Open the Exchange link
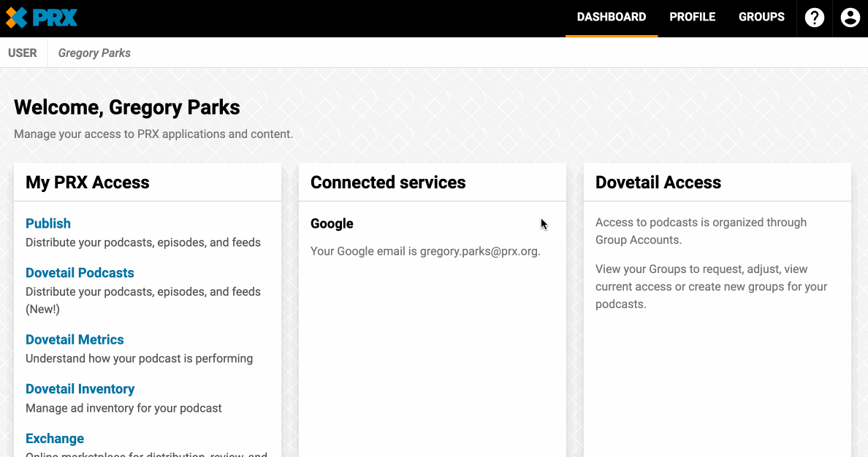This screenshot has width=868, height=457. pyautogui.click(x=55, y=439)
